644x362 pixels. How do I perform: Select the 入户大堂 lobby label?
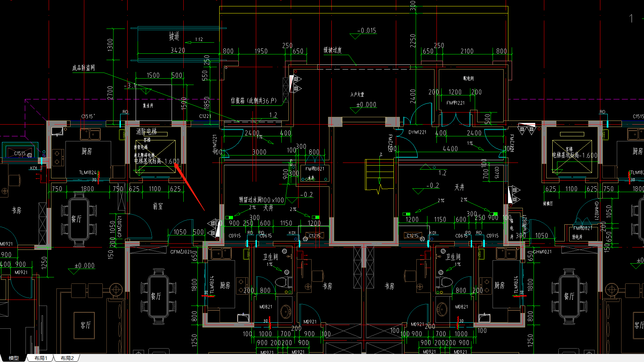357,94
